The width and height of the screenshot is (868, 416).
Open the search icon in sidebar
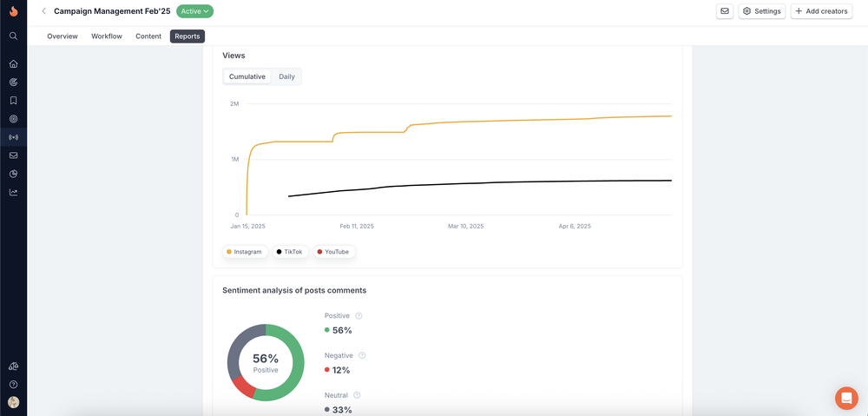[x=13, y=36]
